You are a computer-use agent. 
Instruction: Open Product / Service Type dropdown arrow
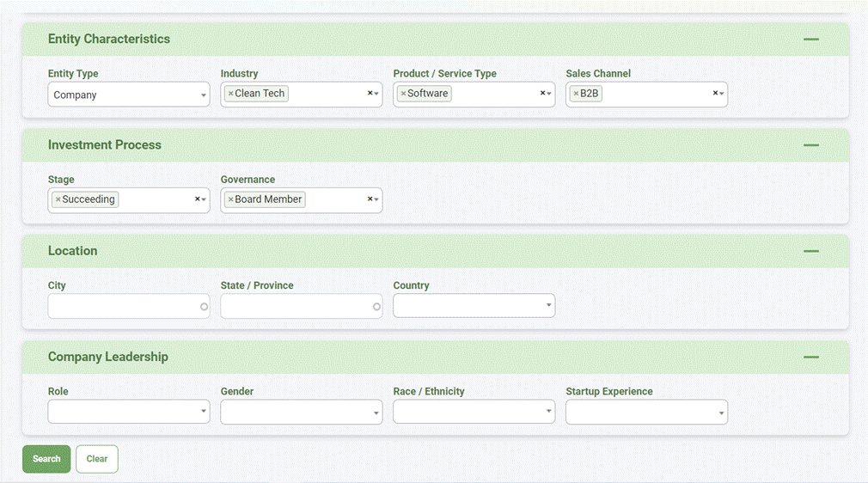click(x=549, y=94)
